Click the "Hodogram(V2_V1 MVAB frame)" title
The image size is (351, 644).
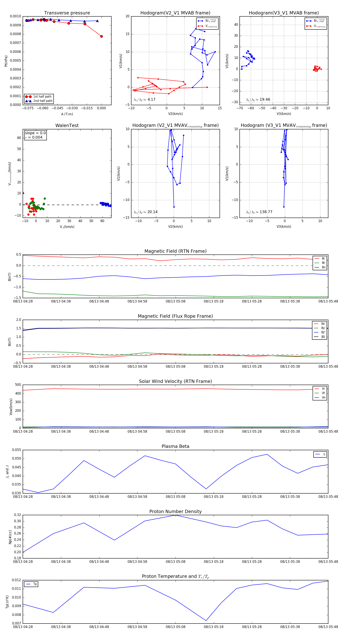pyautogui.click(x=175, y=13)
